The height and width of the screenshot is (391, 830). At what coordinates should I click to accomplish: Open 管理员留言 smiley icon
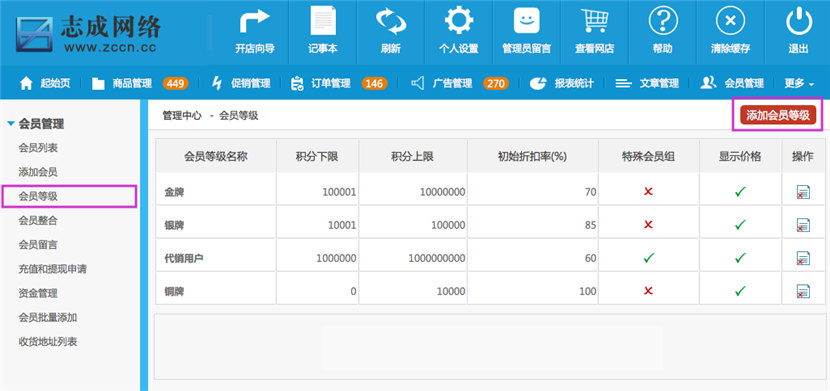click(527, 21)
